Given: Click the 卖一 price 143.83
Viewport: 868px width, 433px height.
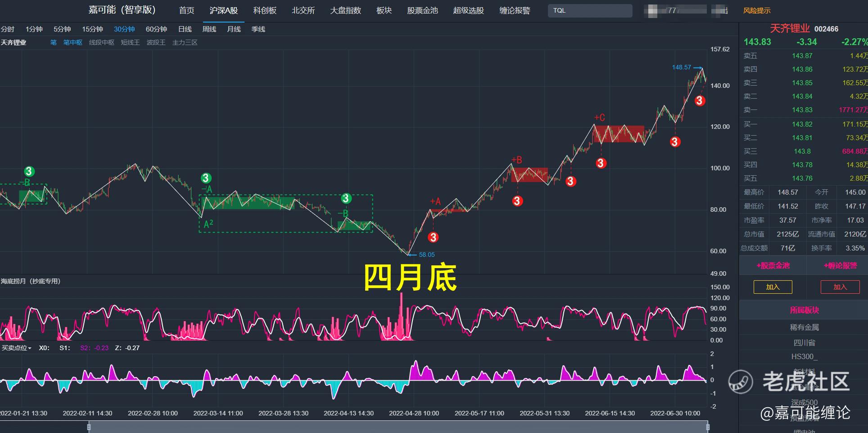Looking at the screenshot, I should tap(802, 110).
